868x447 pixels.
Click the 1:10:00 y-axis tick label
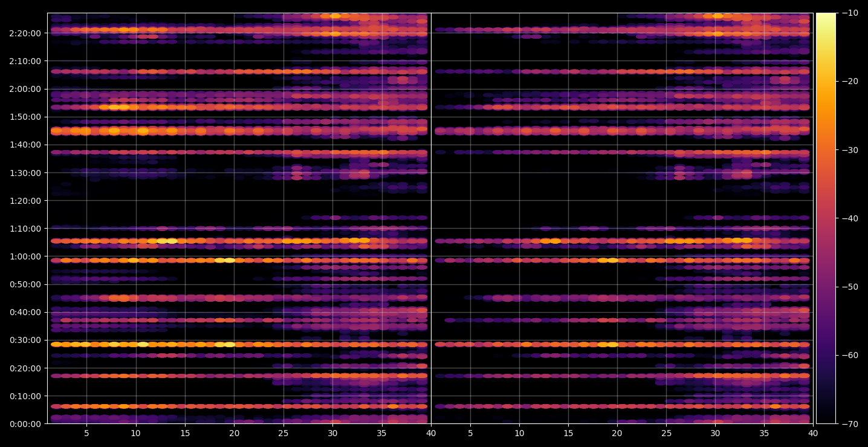click(25, 229)
